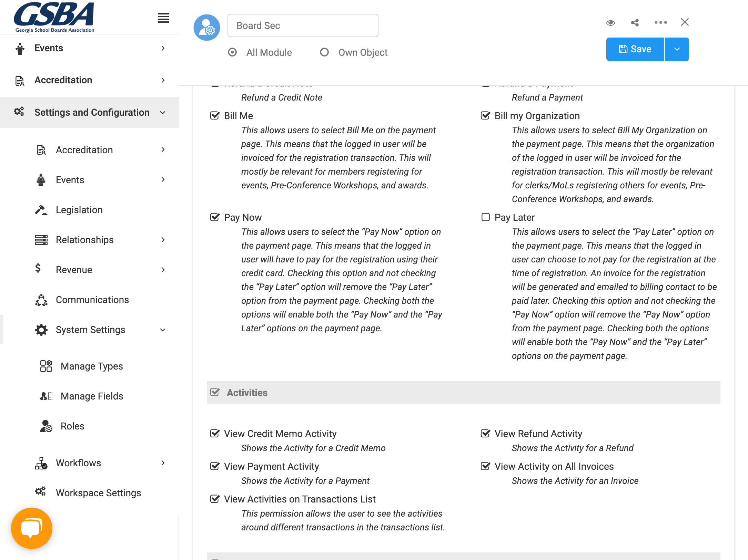Click the Relationships list icon
Viewport: 748px width, 560px height.
pos(41,240)
